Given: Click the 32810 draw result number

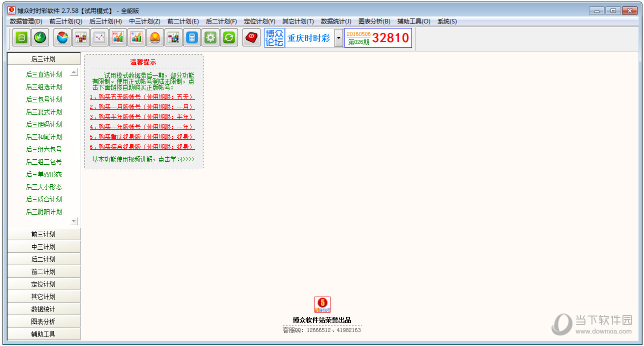Looking at the screenshot, I should tap(390, 38).
